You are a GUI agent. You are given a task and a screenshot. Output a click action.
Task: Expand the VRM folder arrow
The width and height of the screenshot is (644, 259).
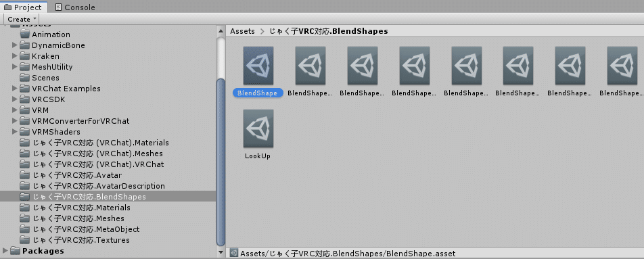click(x=15, y=110)
